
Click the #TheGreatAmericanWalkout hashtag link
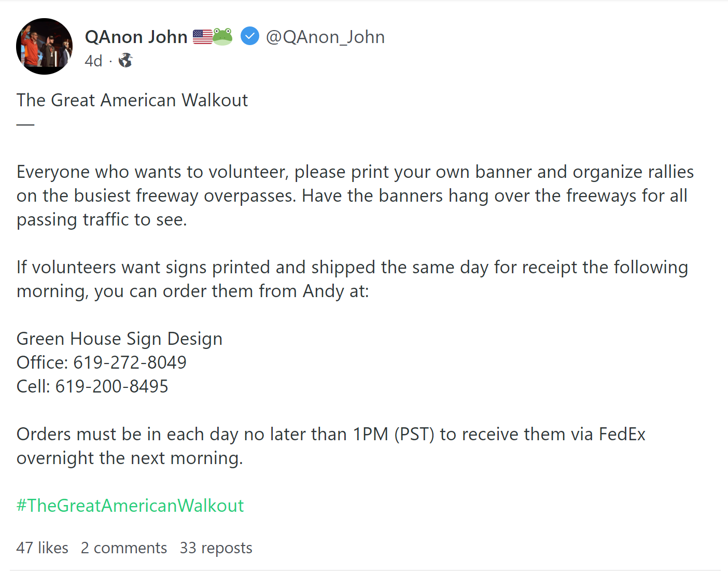(x=131, y=505)
